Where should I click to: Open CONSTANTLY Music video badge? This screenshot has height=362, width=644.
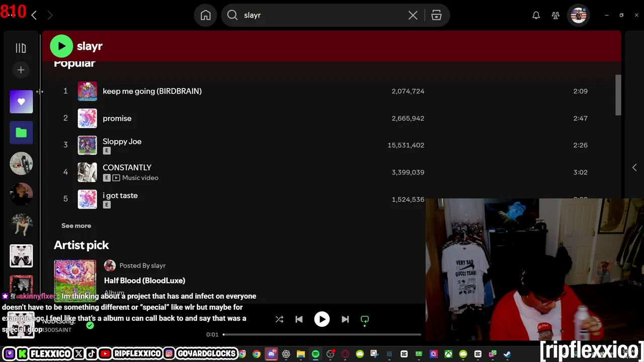(136, 177)
